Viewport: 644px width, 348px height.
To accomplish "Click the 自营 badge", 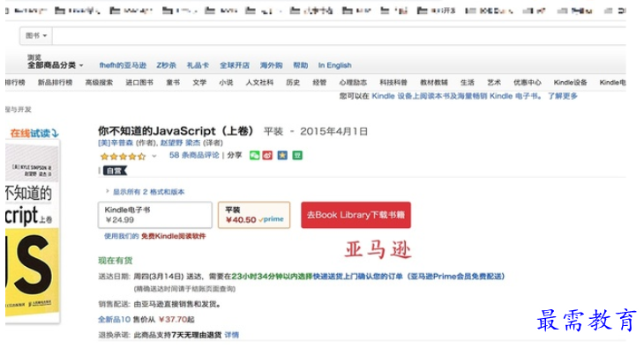I will (115, 171).
